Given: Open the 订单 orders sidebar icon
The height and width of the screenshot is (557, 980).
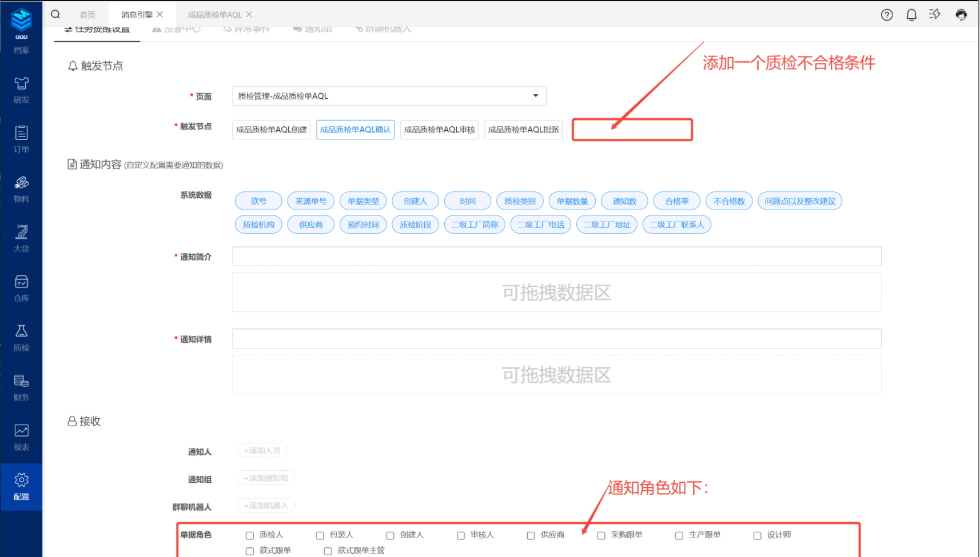Looking at the screenshot, I should coord(21,139).
